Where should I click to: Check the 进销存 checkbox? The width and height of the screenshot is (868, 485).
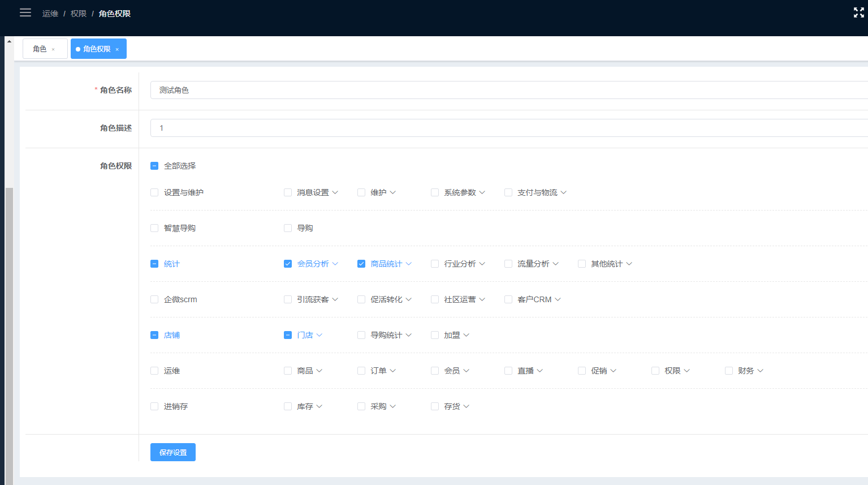pyautogui.click(x=154, y=406)
